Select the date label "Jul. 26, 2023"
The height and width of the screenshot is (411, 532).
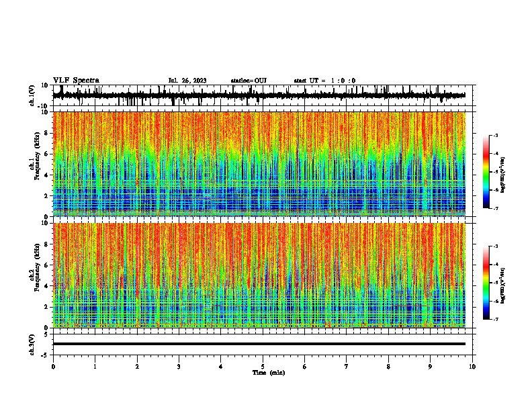187,81
